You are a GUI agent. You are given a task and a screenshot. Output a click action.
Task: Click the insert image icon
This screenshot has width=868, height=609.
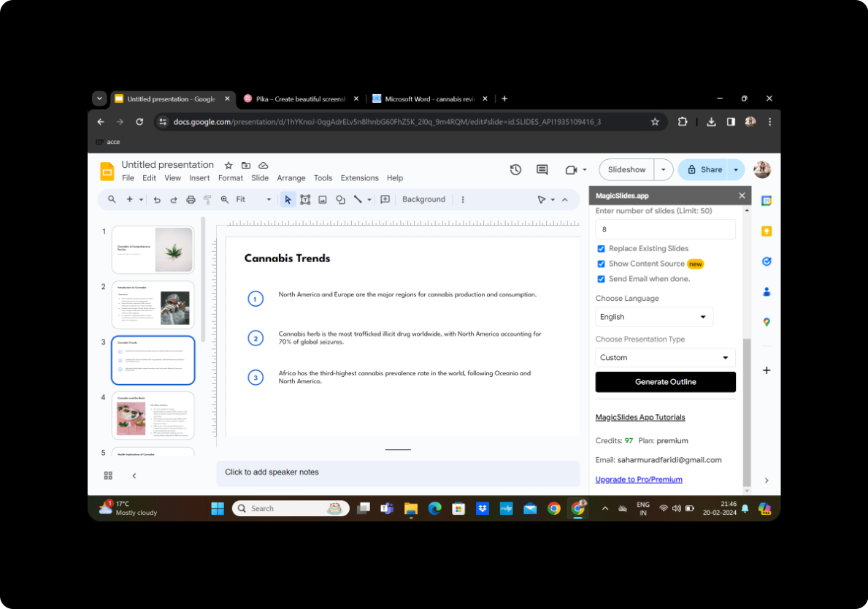(x=323, y=199)
